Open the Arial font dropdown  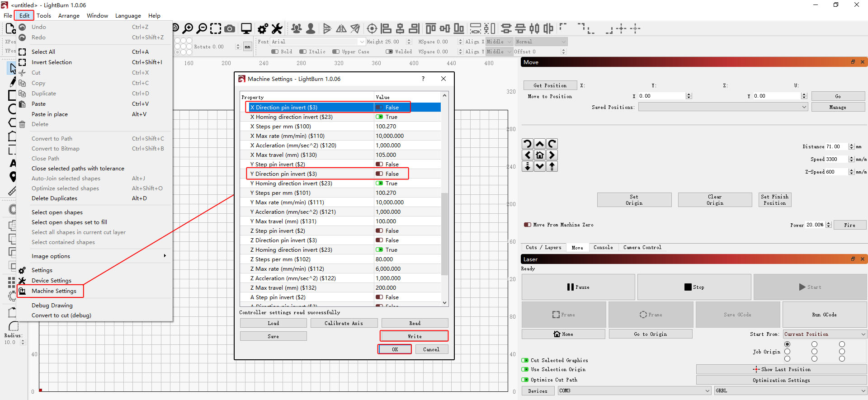(x=318, y=42)
